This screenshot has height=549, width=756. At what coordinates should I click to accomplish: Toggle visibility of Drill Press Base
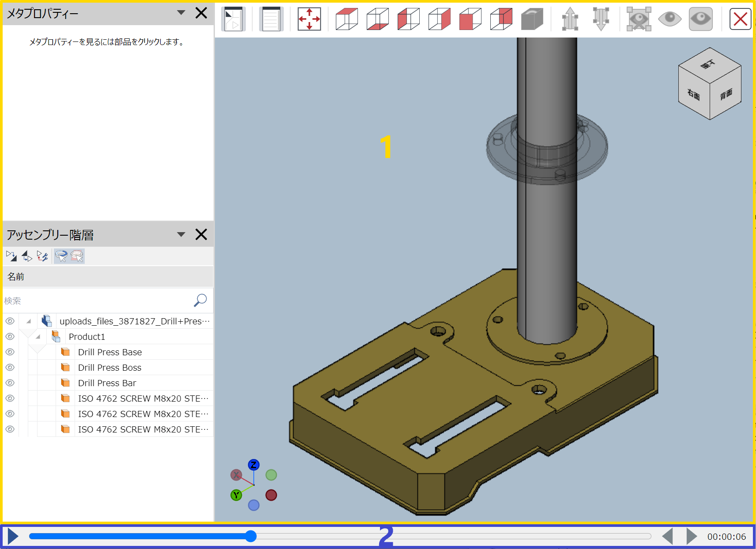coord(10,352)
